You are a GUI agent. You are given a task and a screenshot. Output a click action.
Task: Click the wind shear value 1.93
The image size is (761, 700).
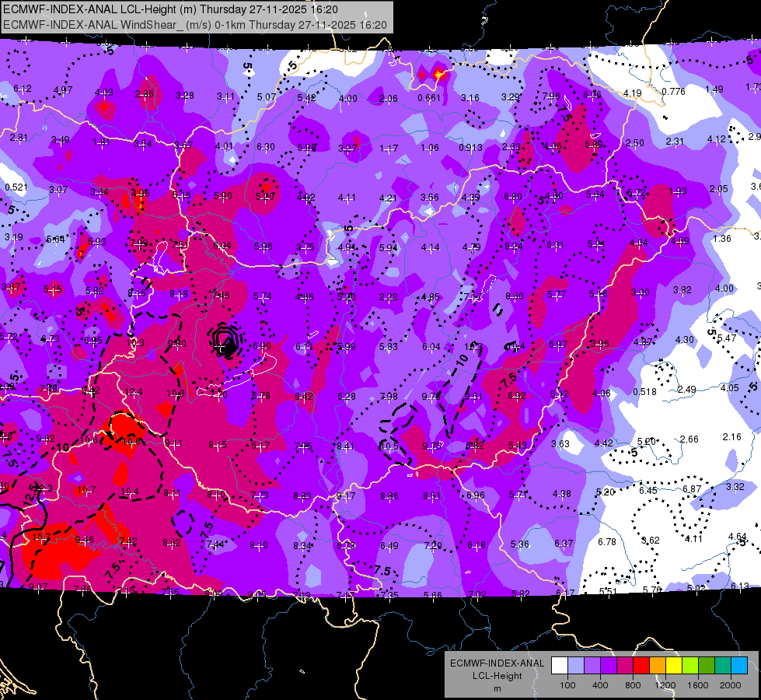678,191
